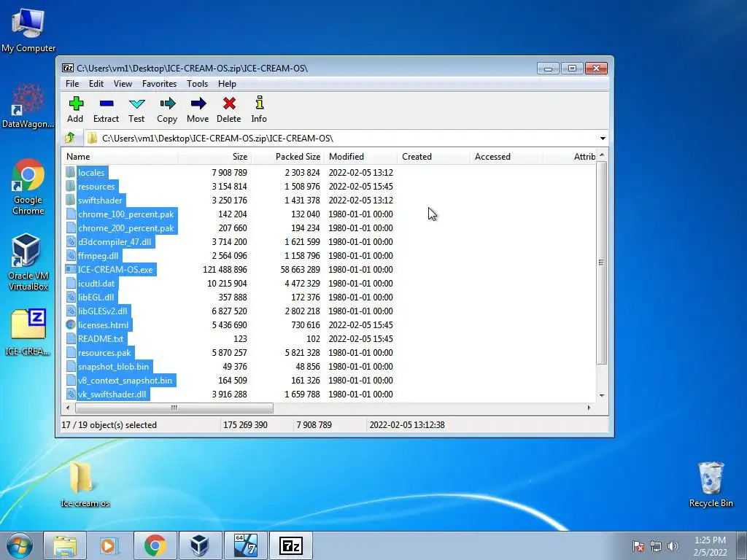Click network tray icon

tap(656, 546)
